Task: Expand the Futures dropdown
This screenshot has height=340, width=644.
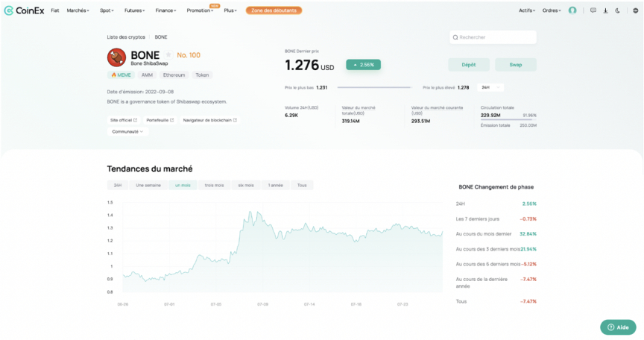Action: (x=134, y=10)
